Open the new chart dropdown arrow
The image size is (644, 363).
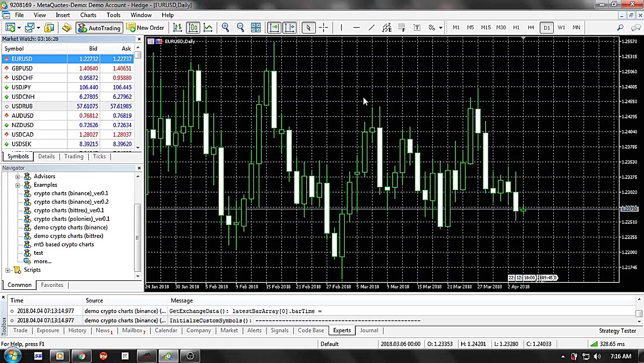click(x=19, y=28)
